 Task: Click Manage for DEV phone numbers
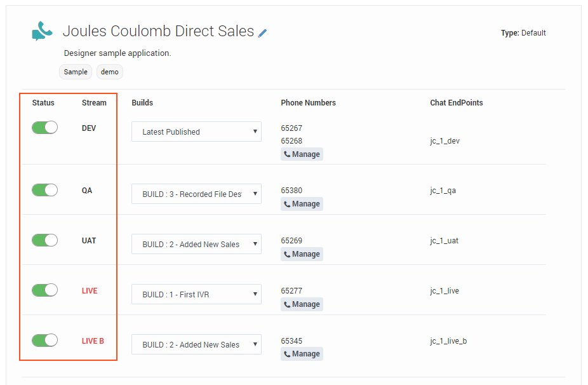coord(302,154)
